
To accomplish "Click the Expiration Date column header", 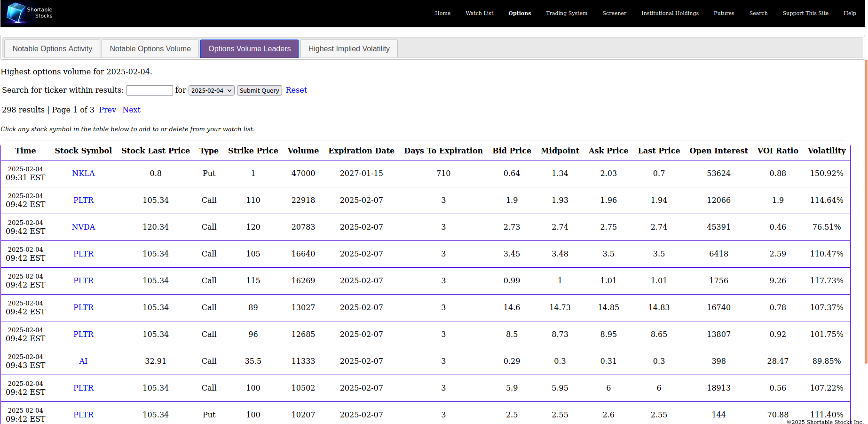I will coord(361,151).
